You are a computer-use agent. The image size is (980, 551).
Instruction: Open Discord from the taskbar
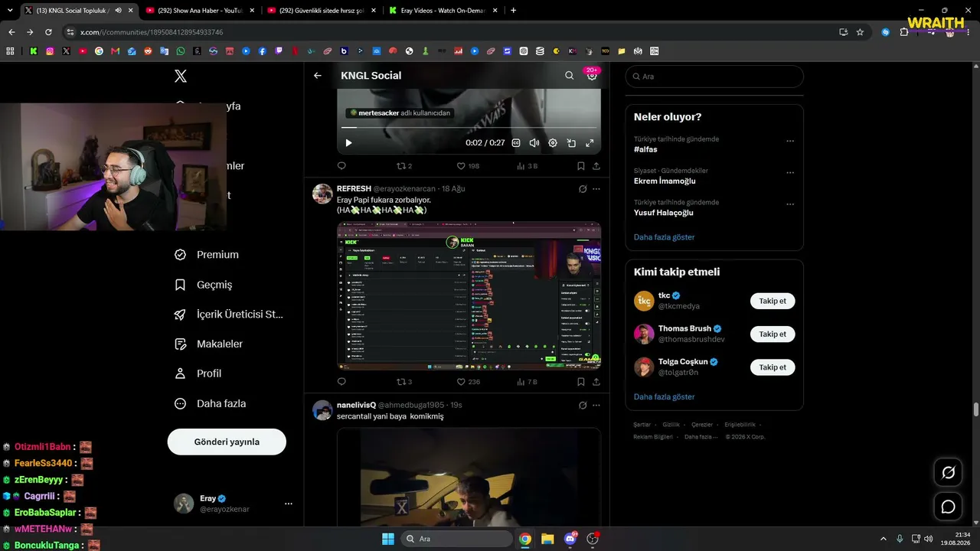(x=570, y=539)
